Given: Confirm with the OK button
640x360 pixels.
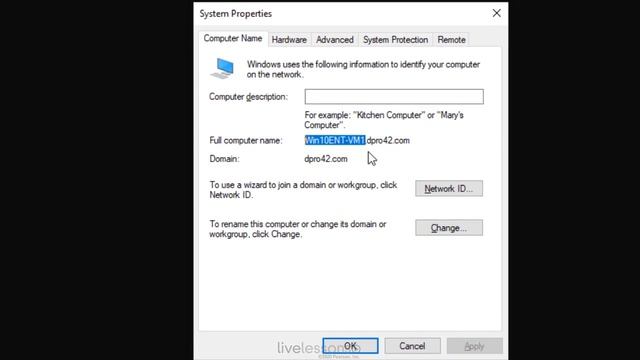Looking at the screenshot, I should (x=350, y=346).
